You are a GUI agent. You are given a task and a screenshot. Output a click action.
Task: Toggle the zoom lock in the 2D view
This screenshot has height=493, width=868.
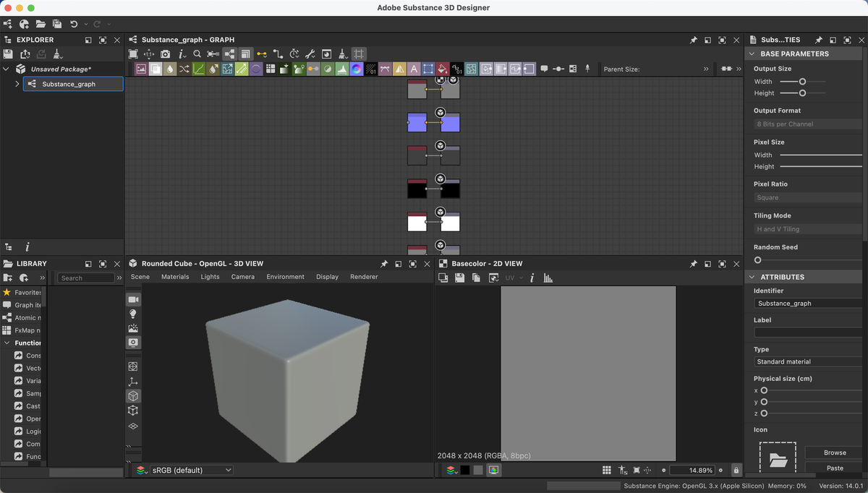(736, 470)
